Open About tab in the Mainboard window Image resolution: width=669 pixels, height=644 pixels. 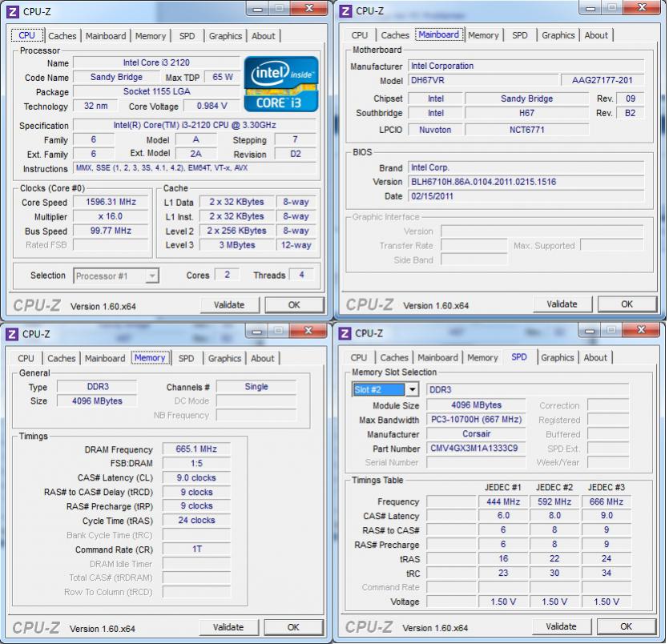click(x=596, y=35)
